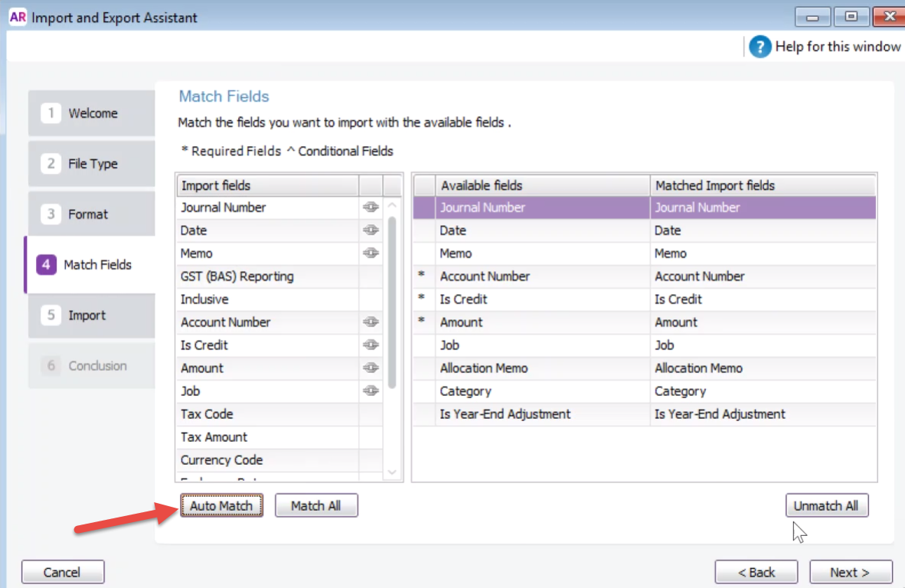Click Job in Matched Import fields column
This screenshot has height=588, width=905.
(763, 345)
